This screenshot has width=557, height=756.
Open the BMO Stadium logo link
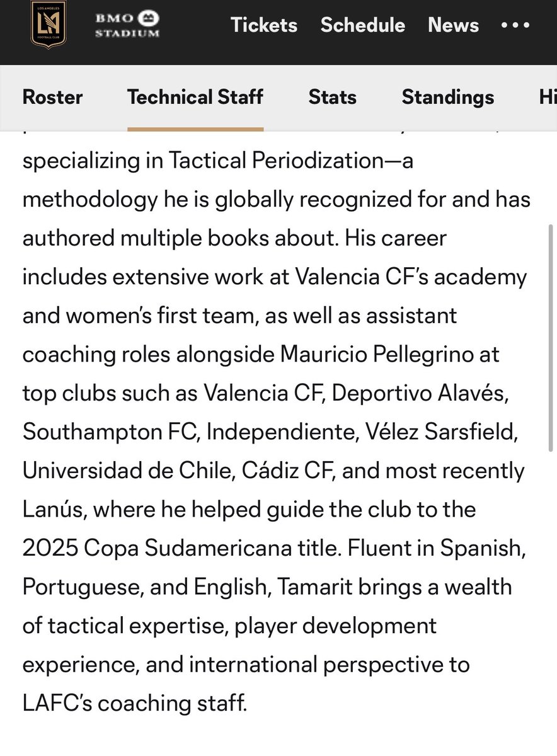coord(127,25)
